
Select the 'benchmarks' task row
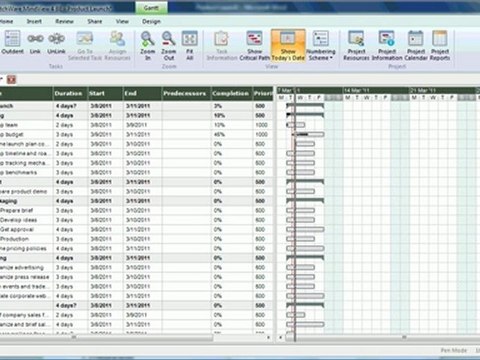click(x=136, y=173)
